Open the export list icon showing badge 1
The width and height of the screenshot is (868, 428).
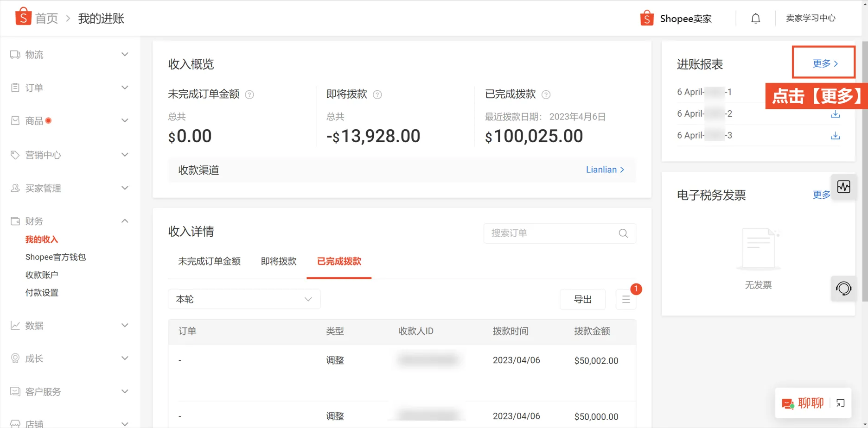click(626, 299)
